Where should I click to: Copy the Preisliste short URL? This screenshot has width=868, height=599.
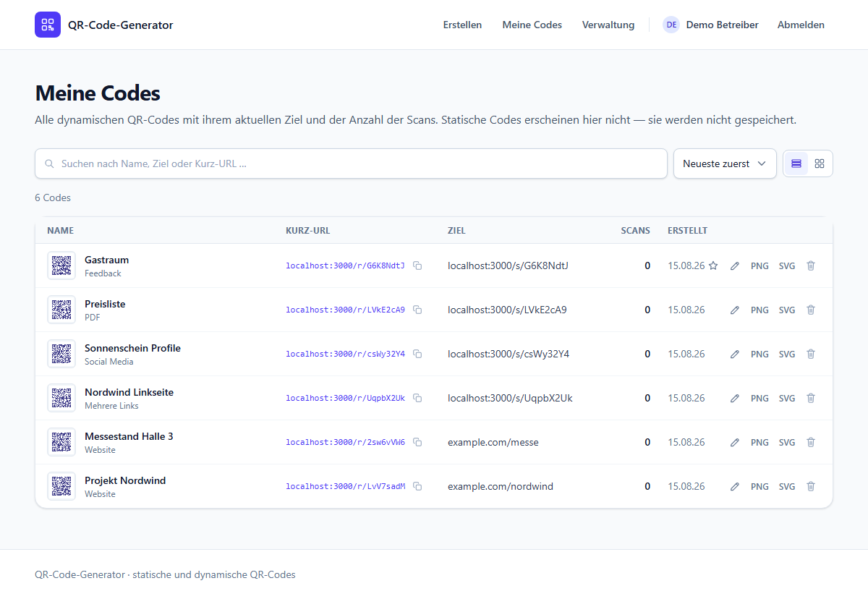coord(417,310)
